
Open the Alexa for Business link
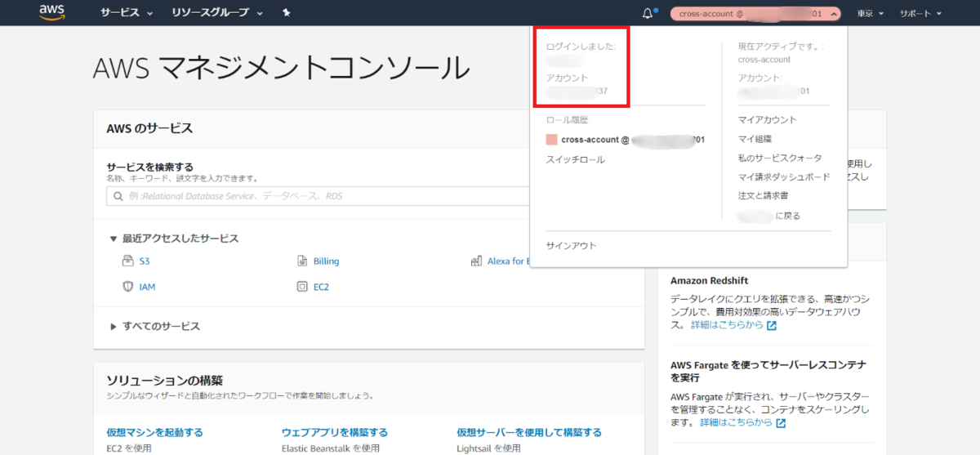pyautogui.click(x=509, y=261)
